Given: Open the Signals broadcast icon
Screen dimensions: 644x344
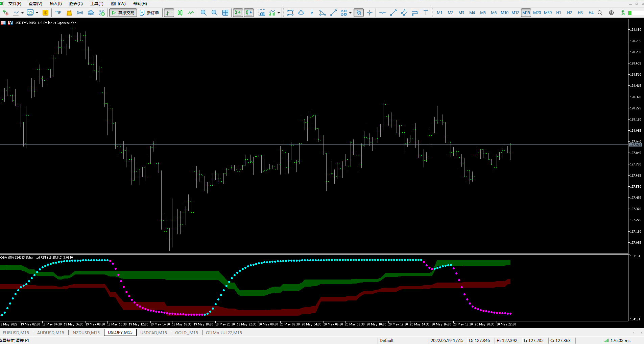Looking at the screenshot, I should [80, 13].
